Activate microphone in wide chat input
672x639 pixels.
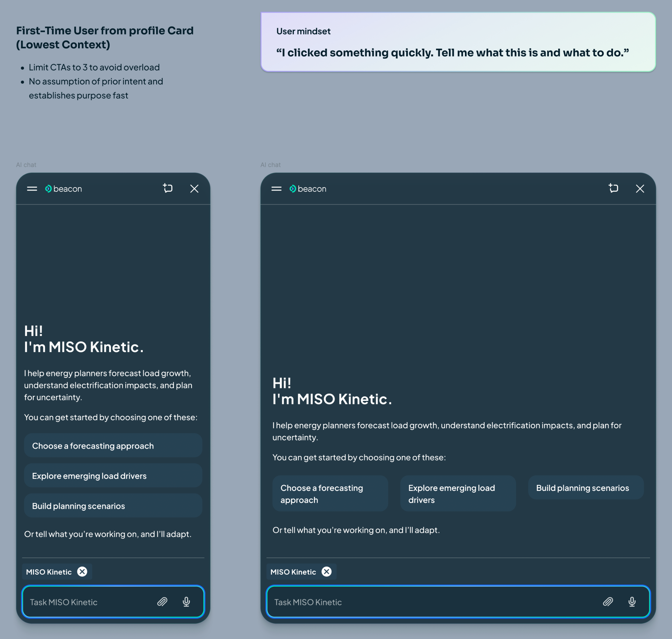(x=632, y=602)
